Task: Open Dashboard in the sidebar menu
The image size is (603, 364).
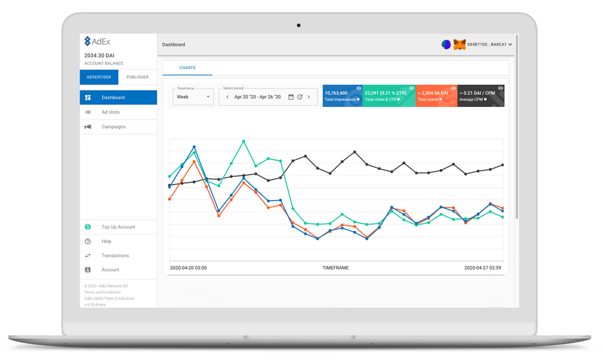Action: (x=119, y=97)
